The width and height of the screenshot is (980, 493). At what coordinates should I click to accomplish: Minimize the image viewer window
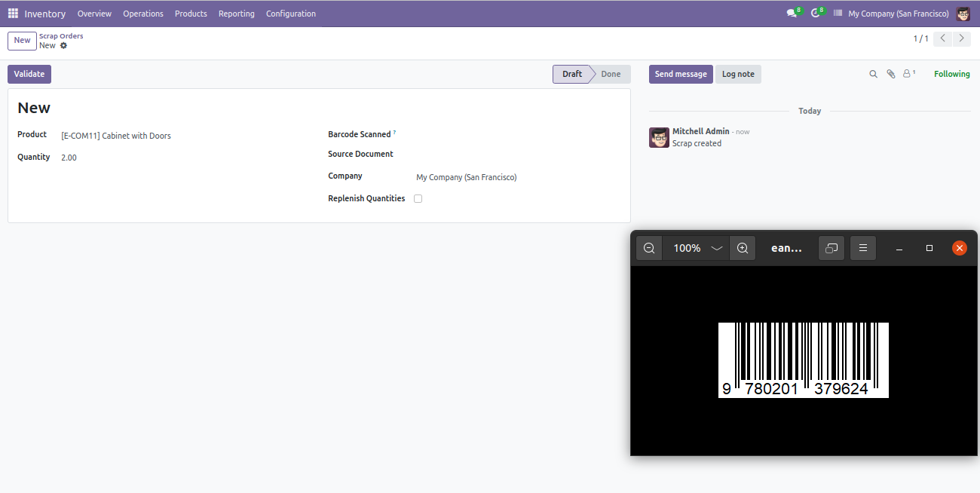click(899, 248)
